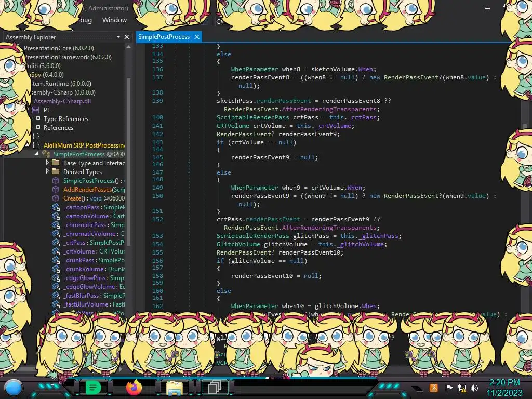Click the Derived Types folder icon
Image resolution: width=532 pixels, height=399 pixels.
click(56, 171)
